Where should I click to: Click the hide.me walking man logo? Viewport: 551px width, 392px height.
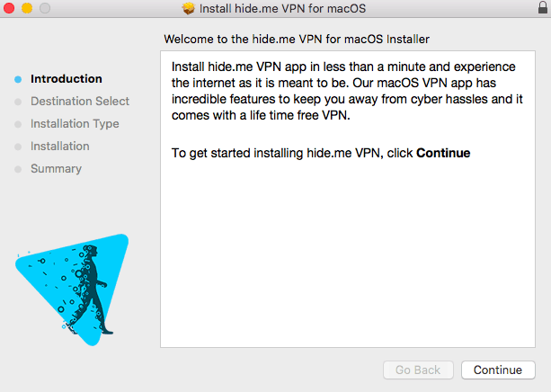pyautogui.click(x=72, y=290)
